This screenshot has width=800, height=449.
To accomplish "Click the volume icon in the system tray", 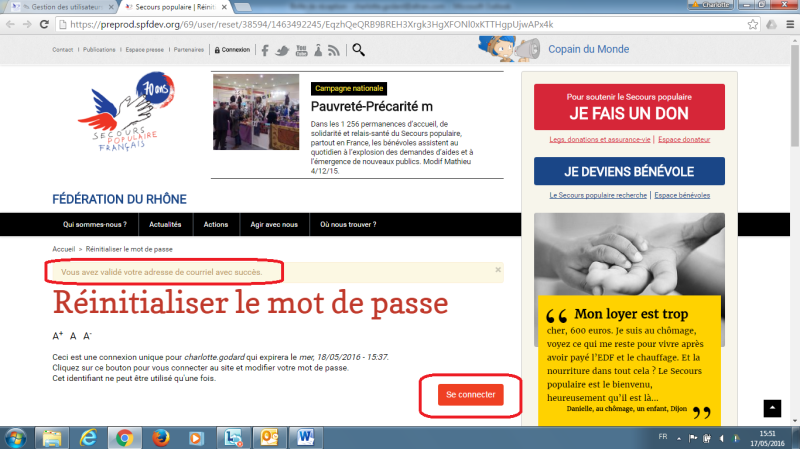I will click(721, 438).
